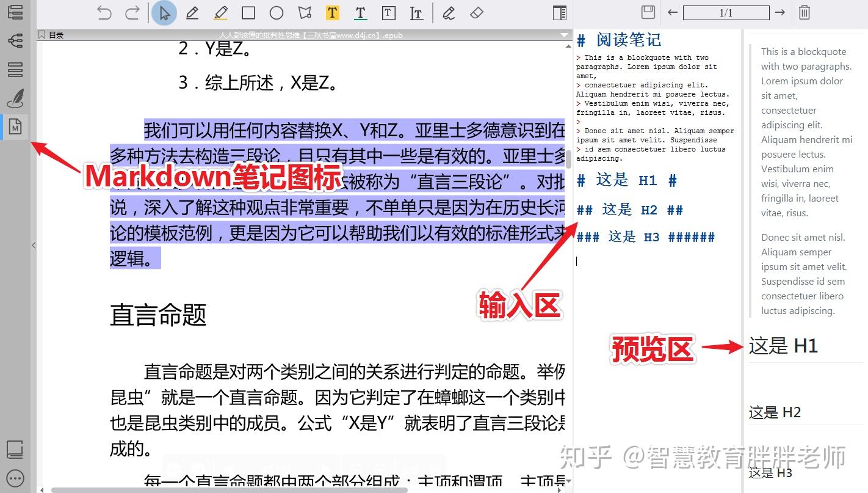
Task: Collapse the panel with the left chevron
Action: click(34, 245)
